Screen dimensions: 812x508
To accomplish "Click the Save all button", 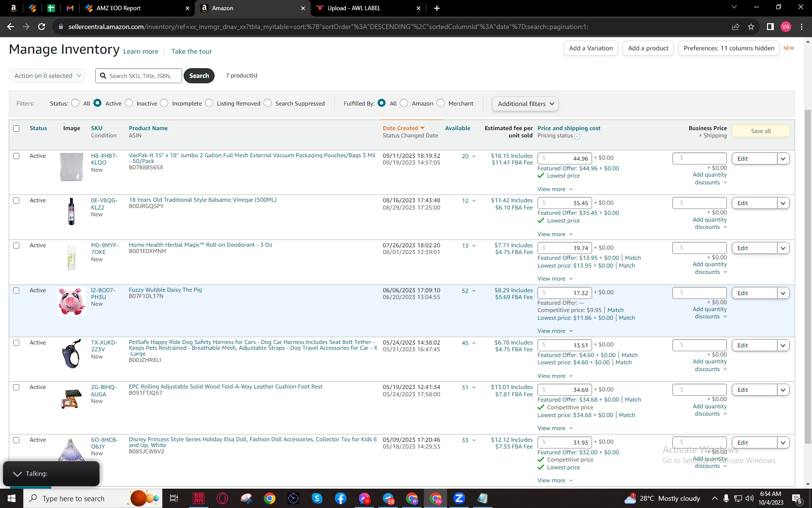I will point(761,131).
